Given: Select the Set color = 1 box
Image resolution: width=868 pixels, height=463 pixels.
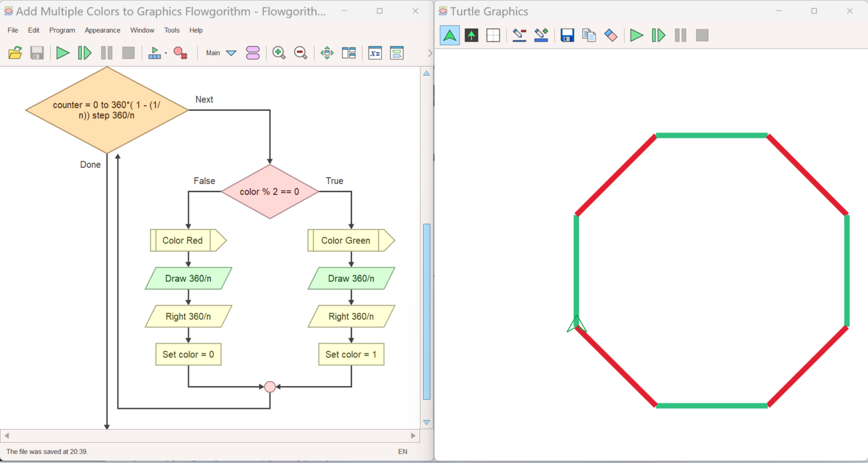Looking at the screenshot, I should (351, 355).
